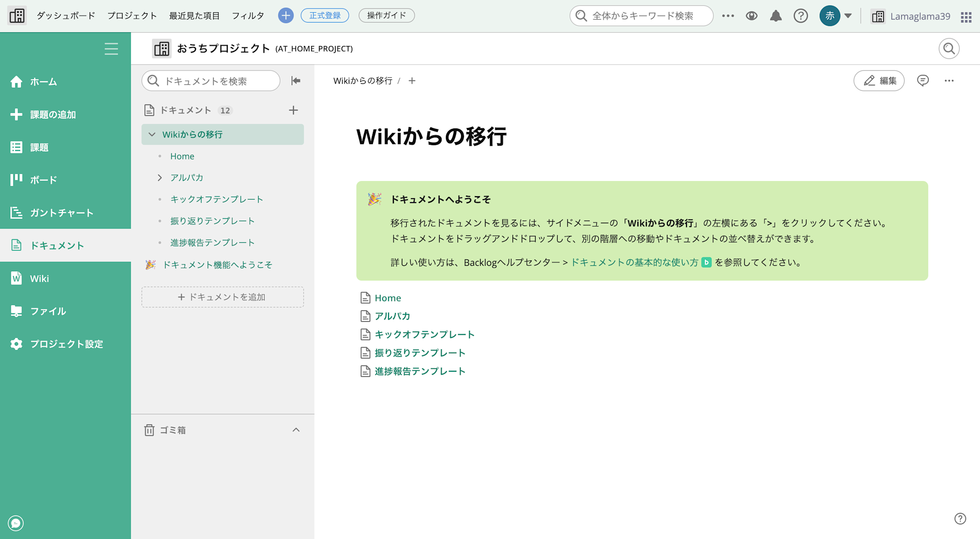The image size is (980, 539).
Task: Go to ダッシュボード in the top menu
Action: click(x=65, y=15)
